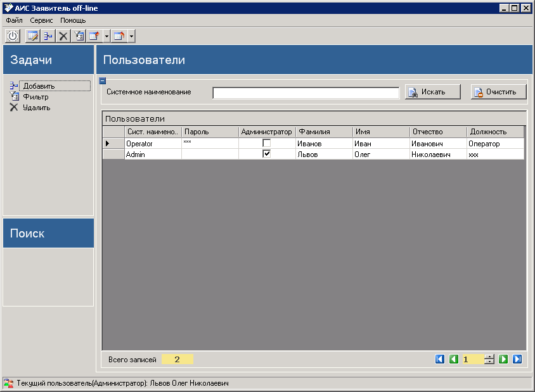535x392 pixels.
Task: Click the Пароль column header
Action: click(x=210, y=132)
